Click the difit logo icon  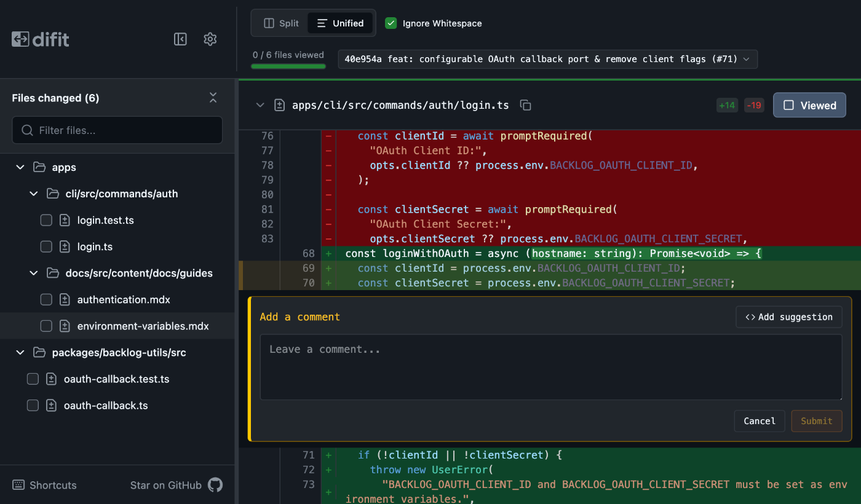20,39
